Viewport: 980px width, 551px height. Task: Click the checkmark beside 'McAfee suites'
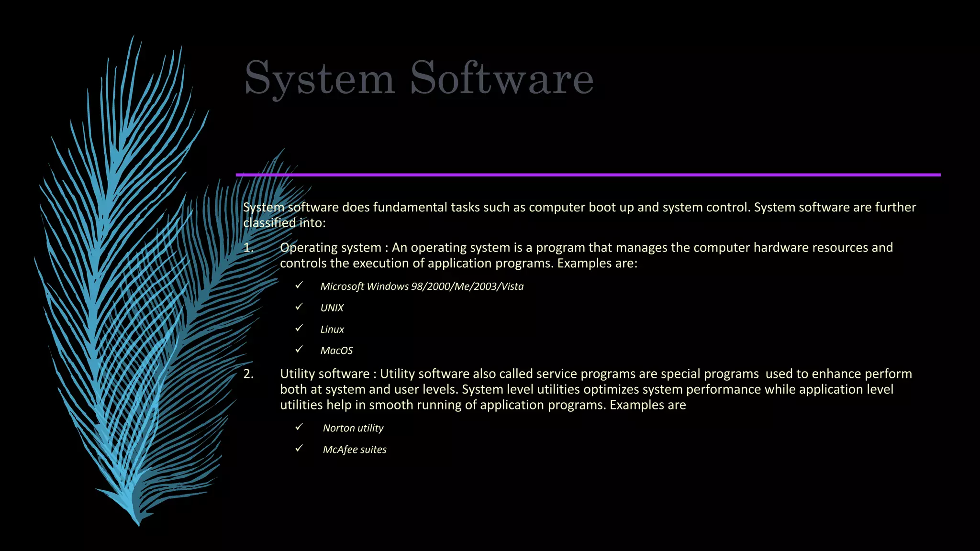point(299,448)
